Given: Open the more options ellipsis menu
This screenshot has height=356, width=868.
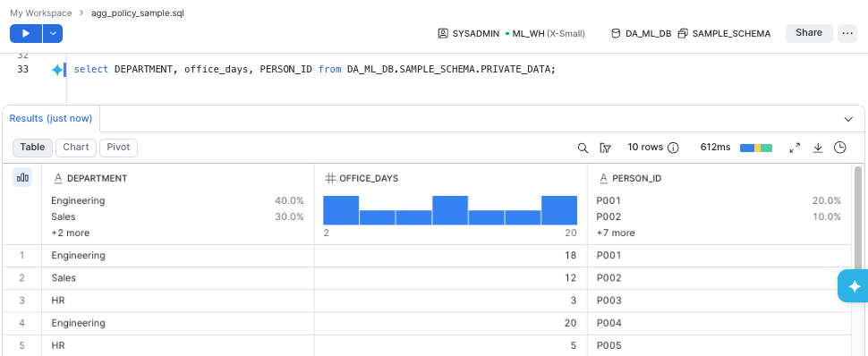Looking at the screenshot, I should point(847,33).
